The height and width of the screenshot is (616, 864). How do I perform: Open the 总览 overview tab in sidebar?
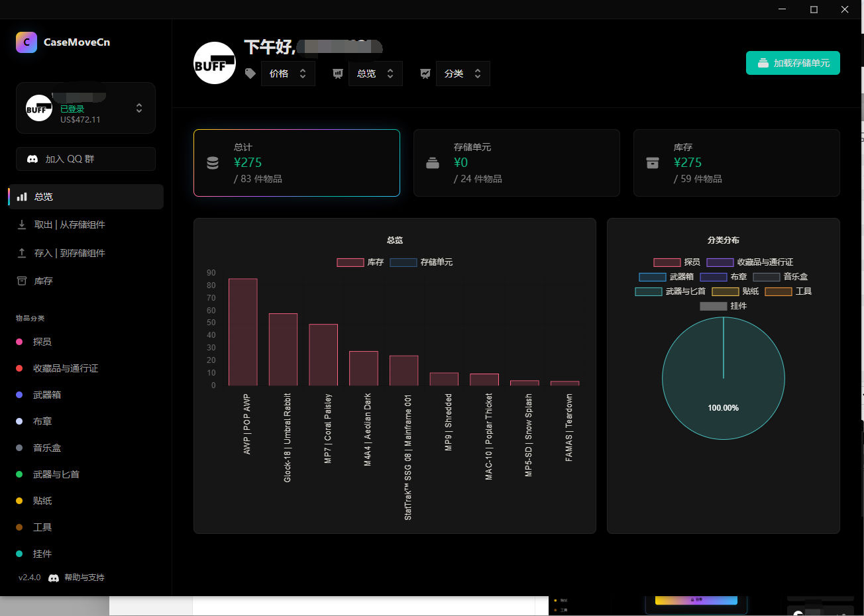click(85, 197)
